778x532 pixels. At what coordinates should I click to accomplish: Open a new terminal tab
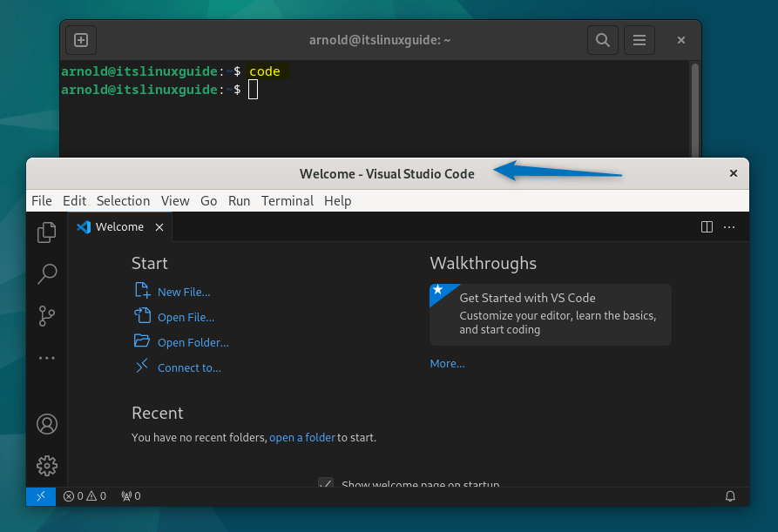coord(80,40)
